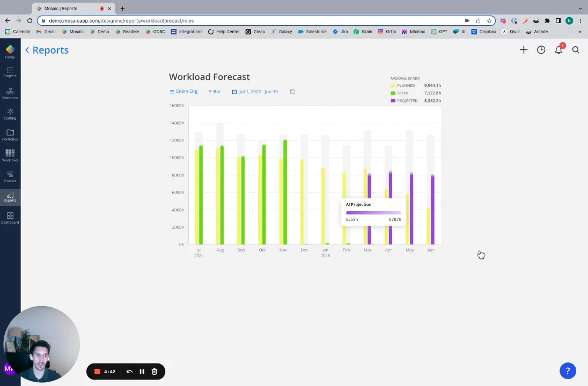Go back via the Reports link

coord(47,50)
